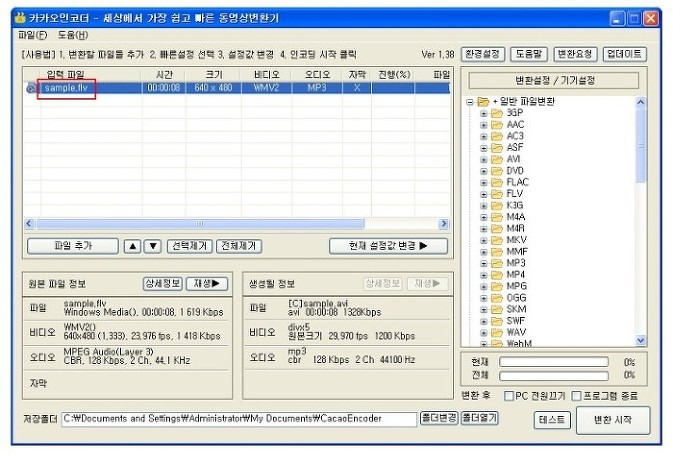Play the original file with 재생 button

[x=207, y=284]
